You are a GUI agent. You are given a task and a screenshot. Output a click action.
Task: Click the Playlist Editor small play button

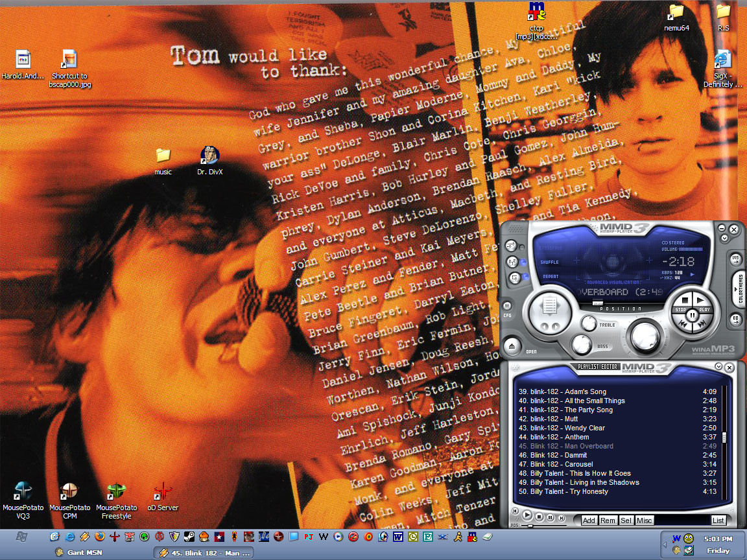click(527, 515)
